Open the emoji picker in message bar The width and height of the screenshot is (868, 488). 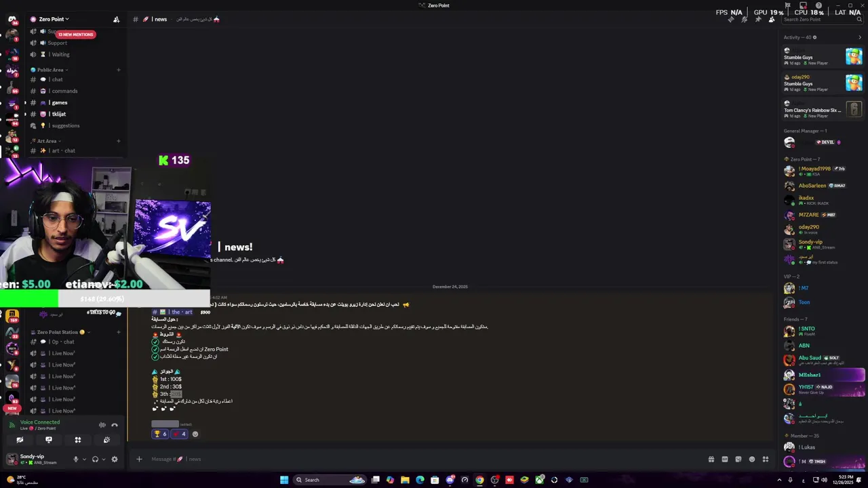751,459
